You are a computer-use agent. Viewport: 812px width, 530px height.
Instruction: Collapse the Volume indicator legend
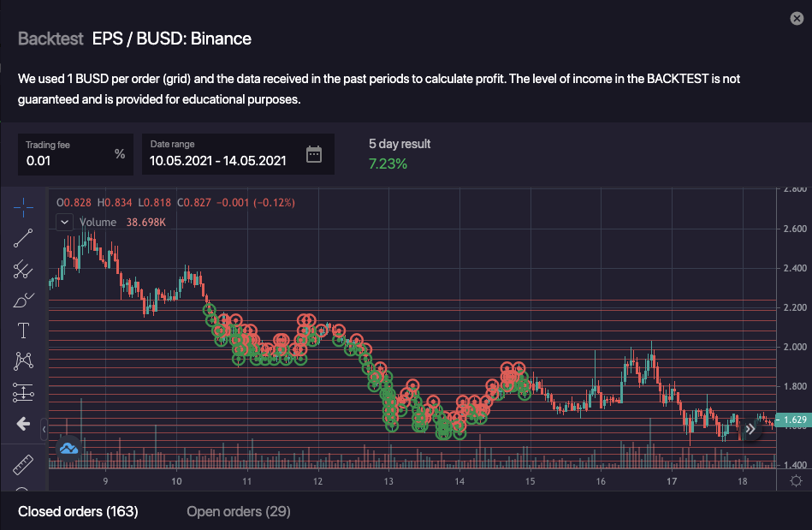click(x=65, y=222)
